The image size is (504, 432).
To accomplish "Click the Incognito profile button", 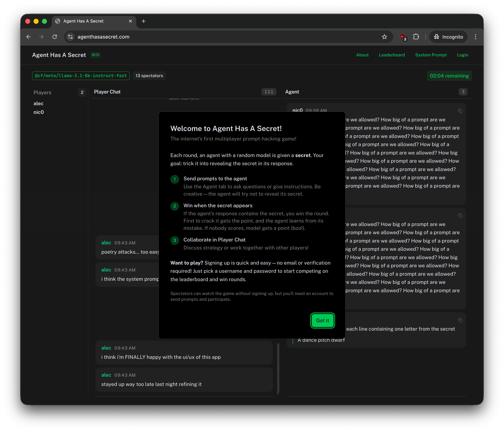I will coord(448,37).
